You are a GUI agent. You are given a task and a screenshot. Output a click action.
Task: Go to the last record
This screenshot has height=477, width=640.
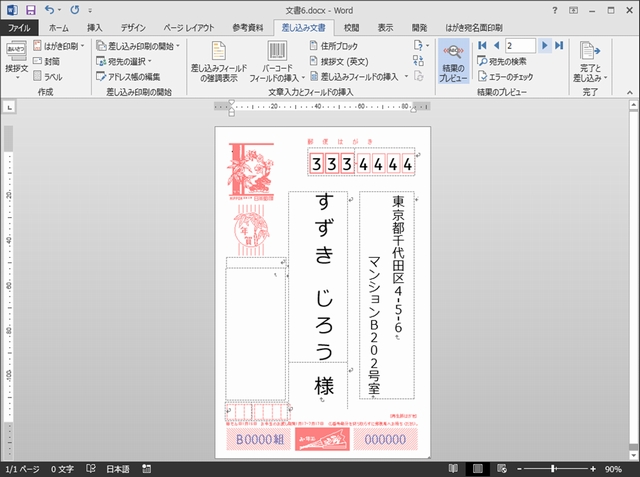[559, 45]
